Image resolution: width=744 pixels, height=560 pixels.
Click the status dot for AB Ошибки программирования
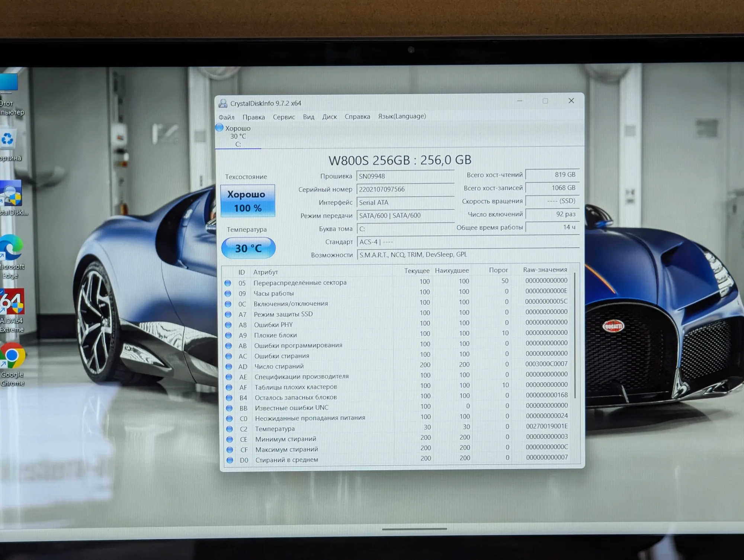[229, 345]
